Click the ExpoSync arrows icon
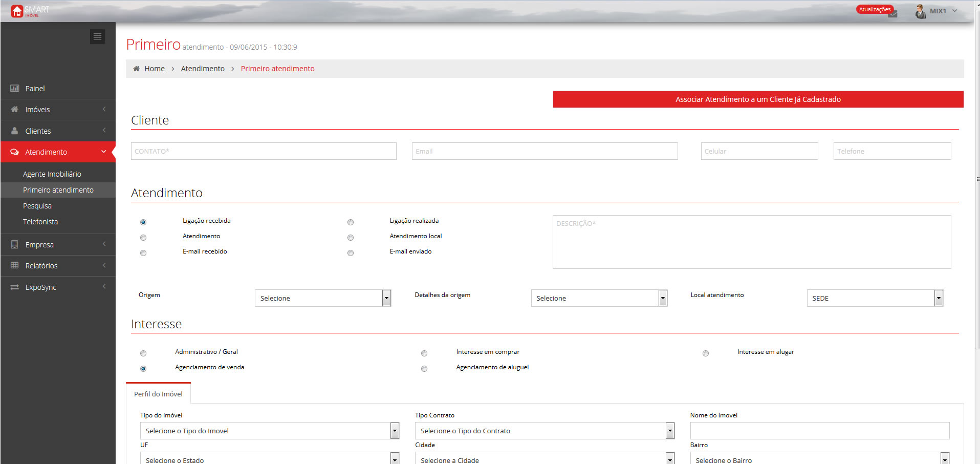980x464 pixels. coord(15,287)
